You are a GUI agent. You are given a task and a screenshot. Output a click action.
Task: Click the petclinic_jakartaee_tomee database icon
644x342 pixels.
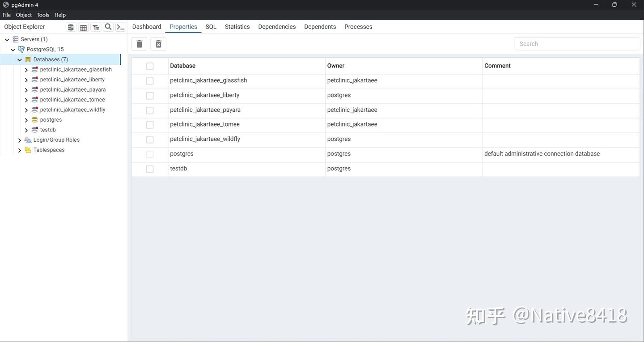pyautogui.click(x=35, y=100)
